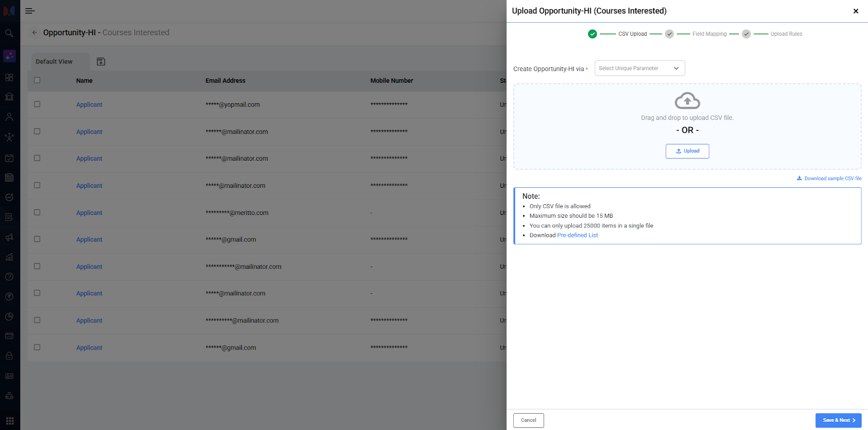Click the save view floppy disk icon

[x=101, y=61]
